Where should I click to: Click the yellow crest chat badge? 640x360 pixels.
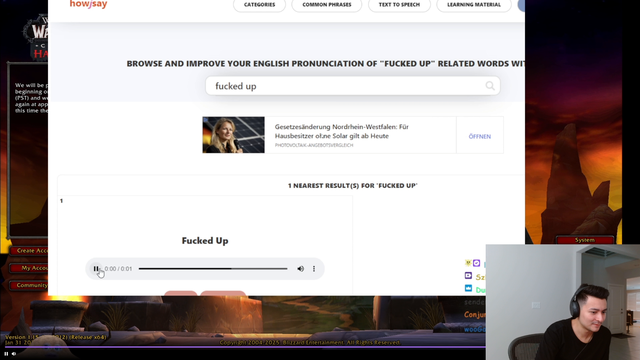pos(468,263)
